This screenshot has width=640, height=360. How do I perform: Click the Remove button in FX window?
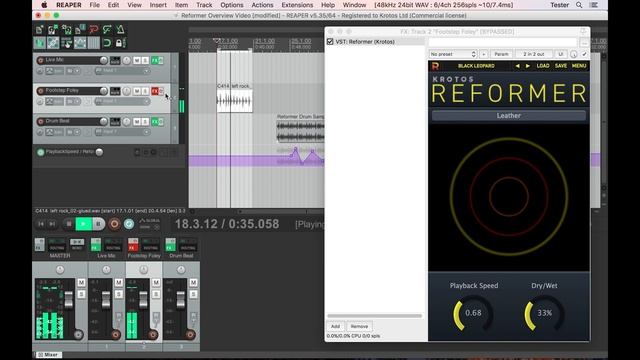[x=359, y=327]
